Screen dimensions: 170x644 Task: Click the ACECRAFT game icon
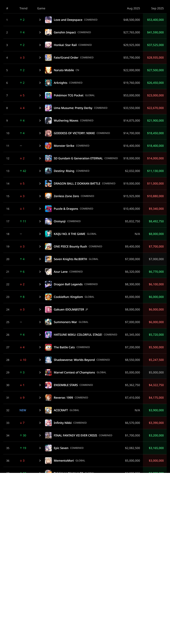coord(48,410)
